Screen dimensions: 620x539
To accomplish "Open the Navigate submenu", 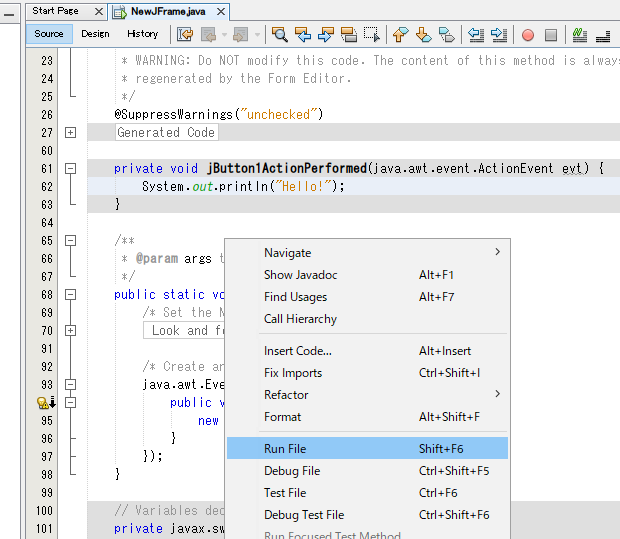I will point(367,252).
